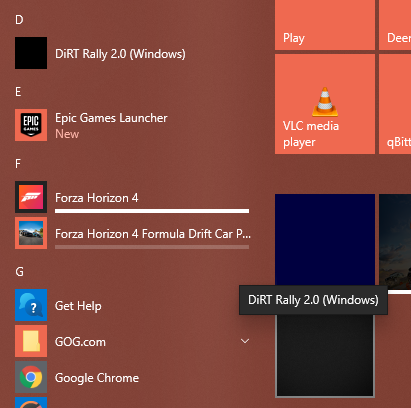The image size is (411, 408).
Task: Click the Forza Horizon 4 list label
Action: click(x=97, y=198)
